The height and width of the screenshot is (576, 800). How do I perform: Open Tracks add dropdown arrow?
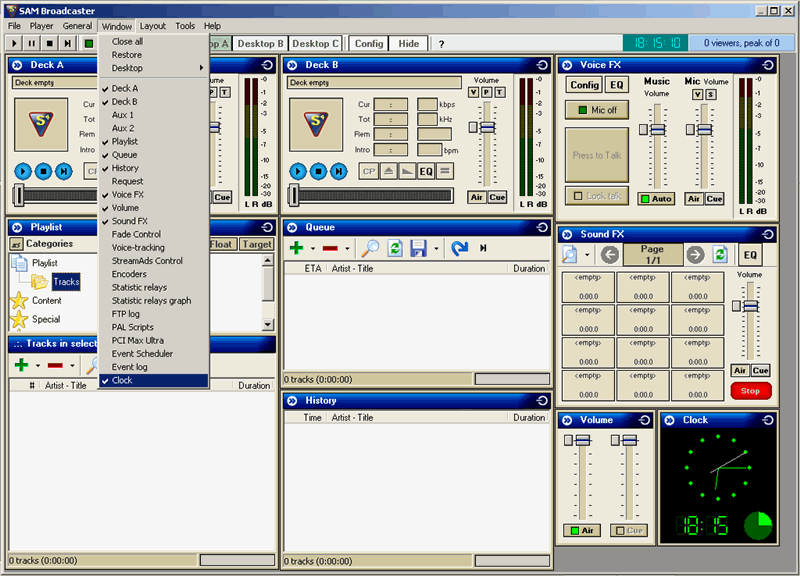38,366
